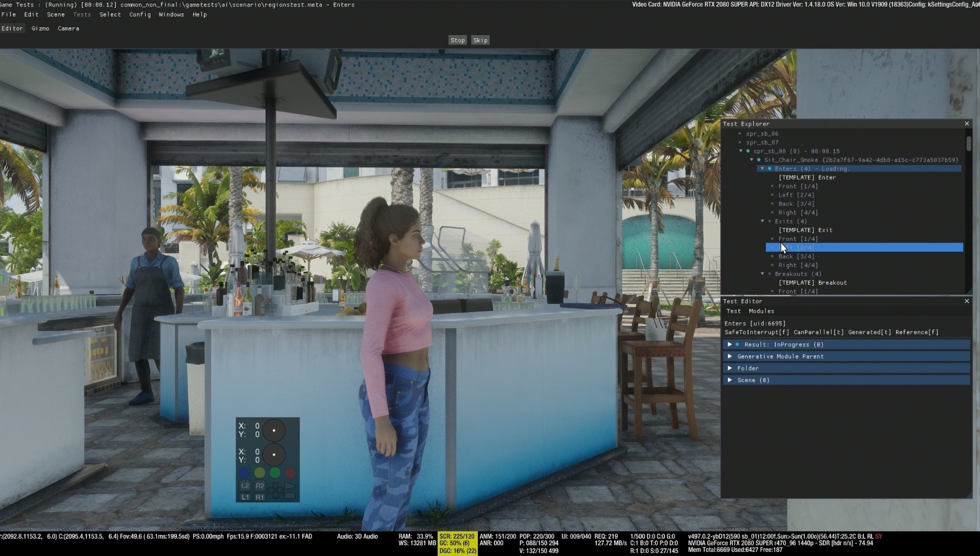
Task: Click the red controller button dot
Action: pyautogui.click(x=290, y=473)
